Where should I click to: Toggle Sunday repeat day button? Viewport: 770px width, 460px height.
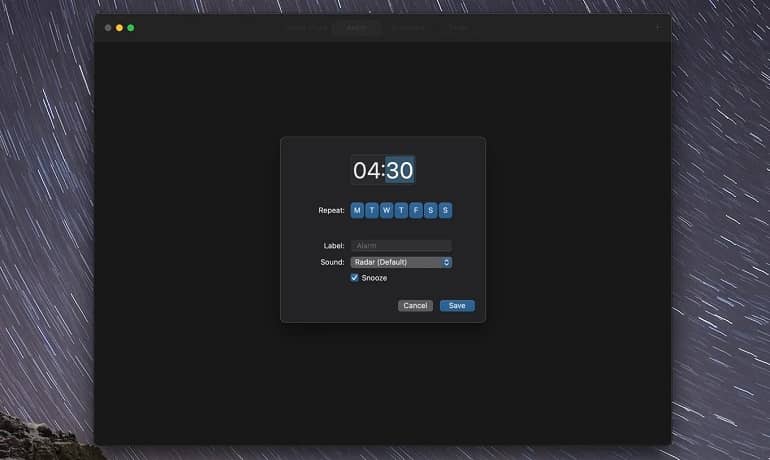pyautogui.click(x=445, y=210)
